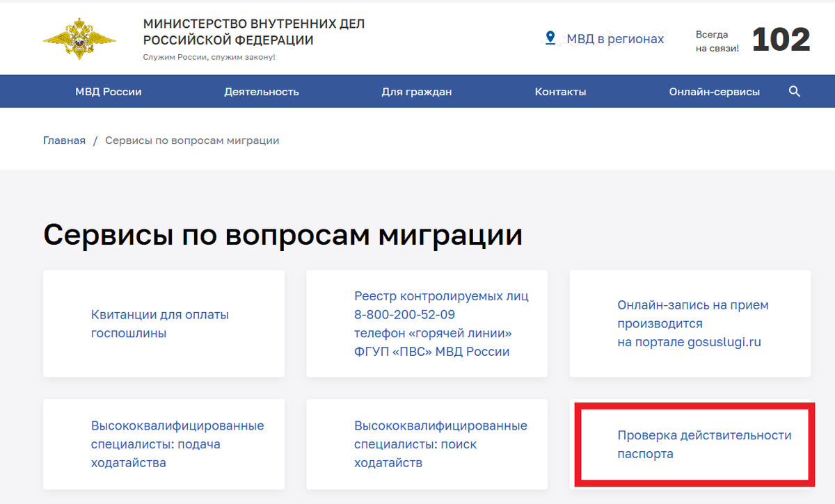Image resolution: width=835 pixels, height=504 pixels.
Task: Click the search magnifier icon
Action: [x=794, y=91]
